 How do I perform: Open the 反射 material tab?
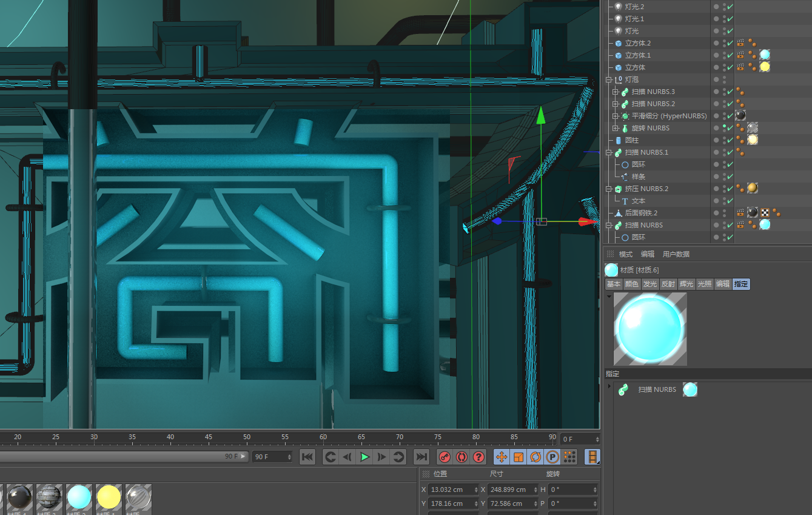[x=668, y=284]
